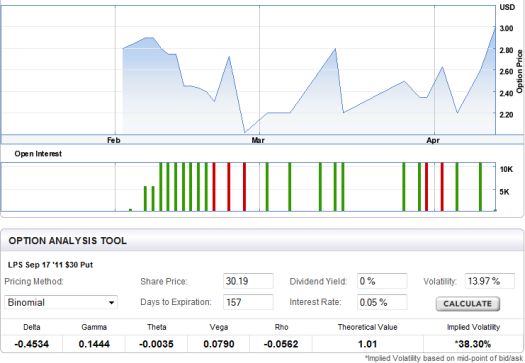
Task: Click the Dividend Yield field showing 0 %
Action: 382,281
